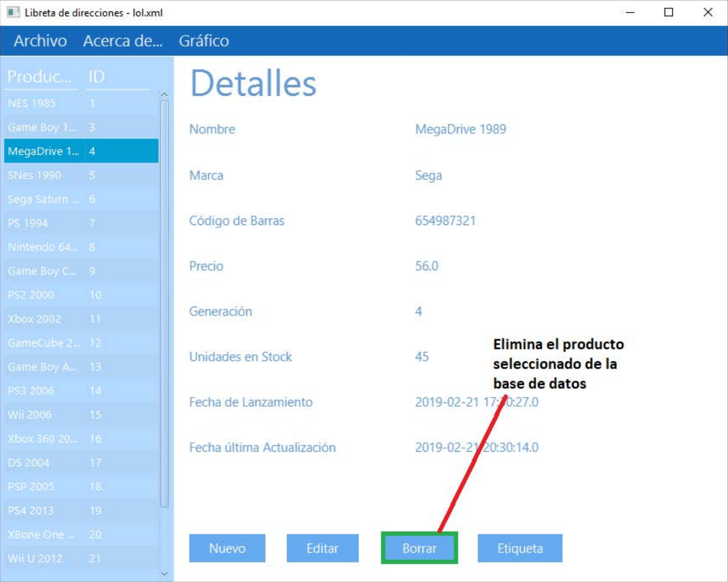The image size is (728, 582).
Task: Click the Etiqueta button
Action: pyautogui.click(x=520, y=548)
